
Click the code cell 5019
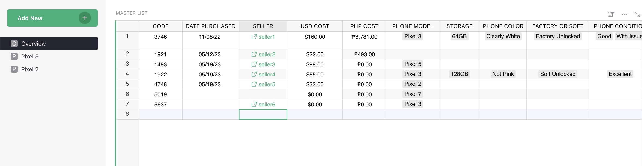pos(160,94)
